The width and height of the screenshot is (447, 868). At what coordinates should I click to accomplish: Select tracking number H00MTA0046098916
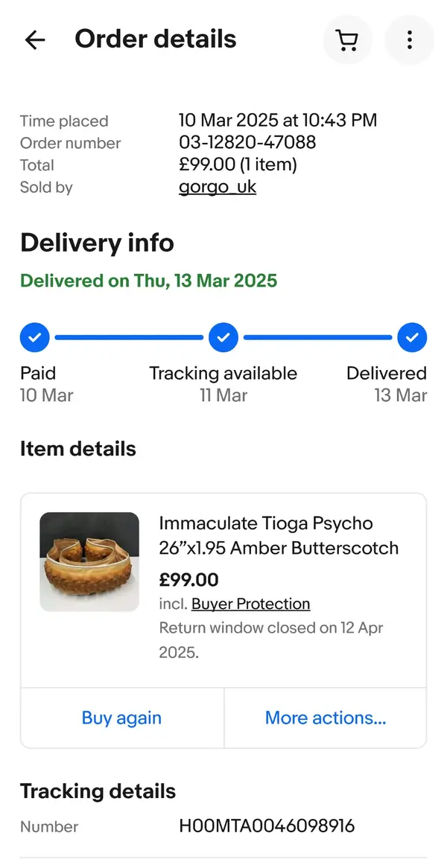coord(267,826)
